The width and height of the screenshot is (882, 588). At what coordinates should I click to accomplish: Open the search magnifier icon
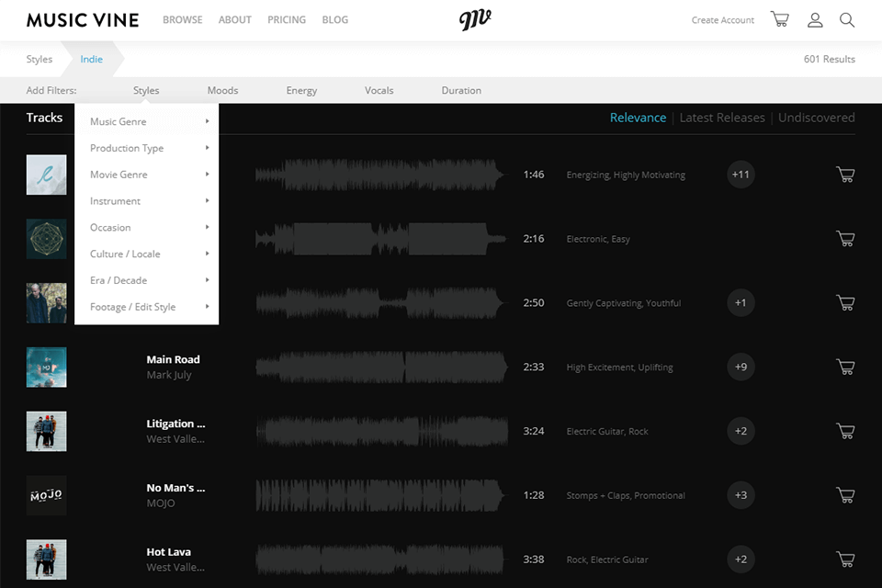(x=847, y=19)
